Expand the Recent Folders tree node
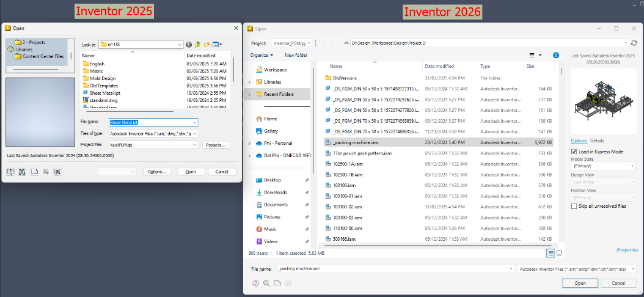644x297 pixels. coord(249,95)
